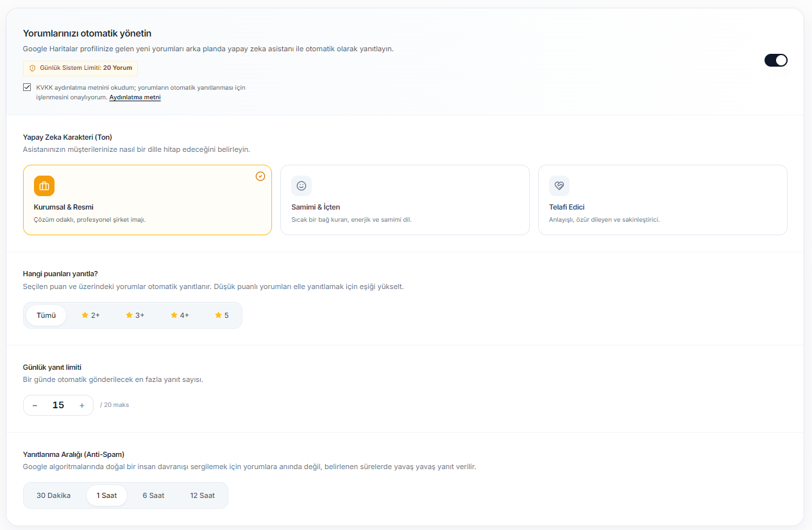Image resolution: width=812 pixels, height=530 pixels.
Task: Click the daily limit value field showing 15
Action: (58, 405)
